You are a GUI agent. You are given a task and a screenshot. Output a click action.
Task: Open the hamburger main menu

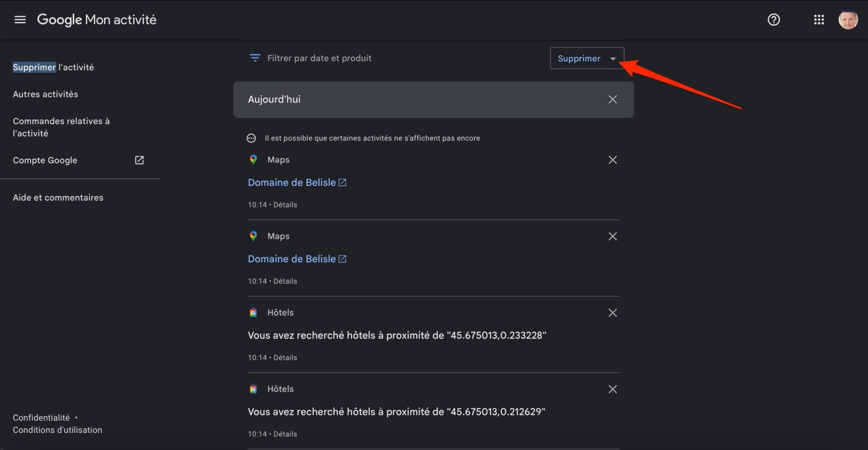20,19
